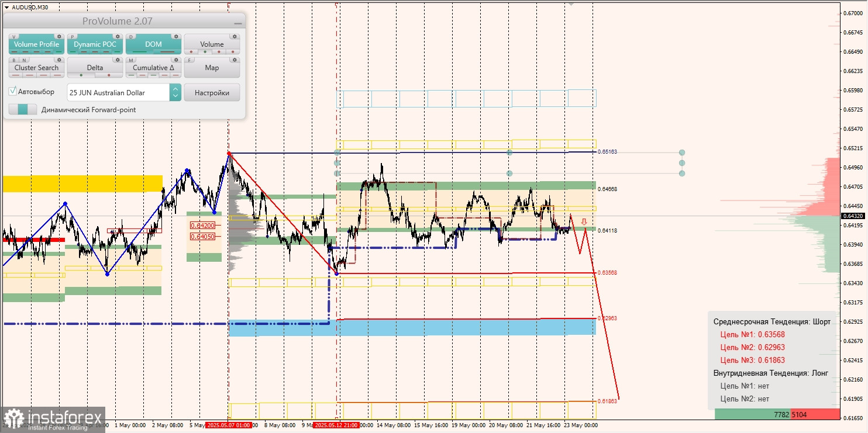
Task: Open DOM settings gear icon
Action: click(x=176, y=36)
